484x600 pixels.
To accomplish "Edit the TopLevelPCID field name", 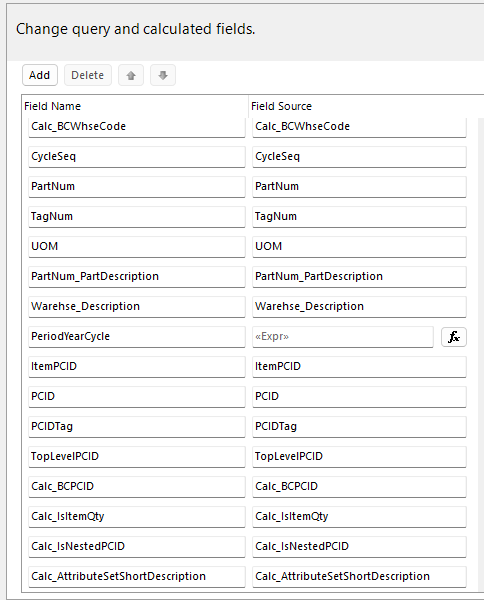I will point(137,457).
